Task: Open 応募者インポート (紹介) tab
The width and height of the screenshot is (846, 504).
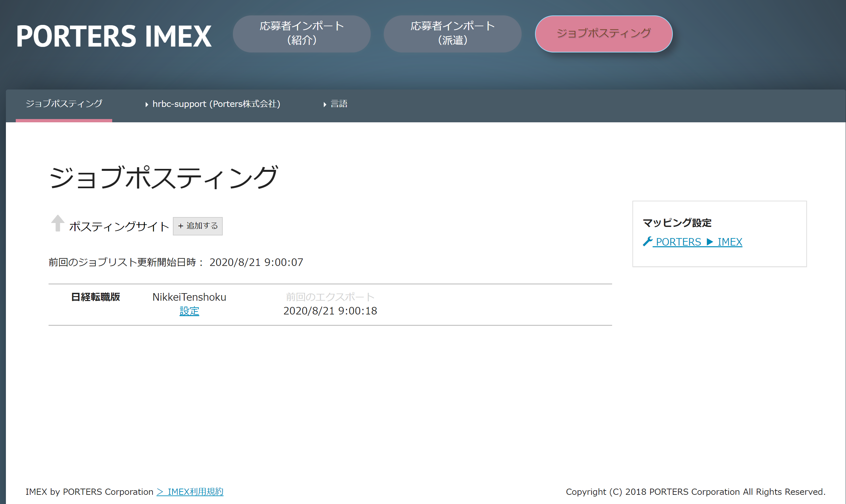Action: (302, 34)
